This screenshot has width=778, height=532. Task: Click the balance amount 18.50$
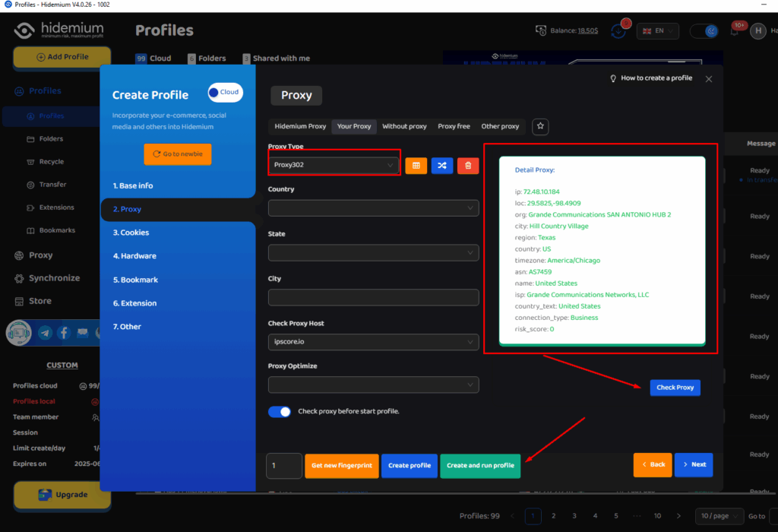click(x=588, y=30)
